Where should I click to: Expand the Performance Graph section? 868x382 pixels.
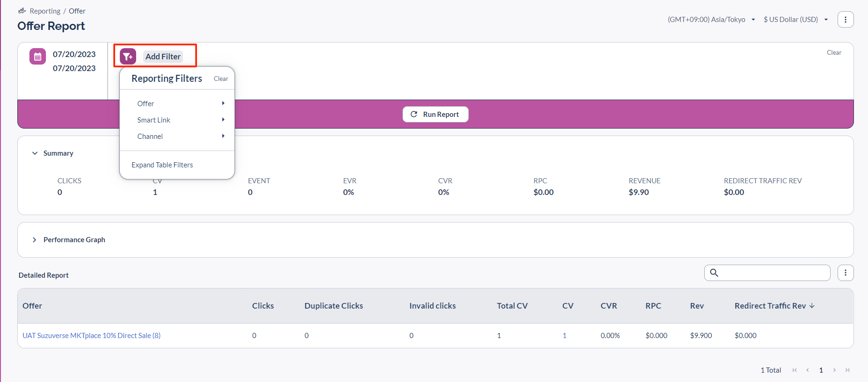coord(35,240)
